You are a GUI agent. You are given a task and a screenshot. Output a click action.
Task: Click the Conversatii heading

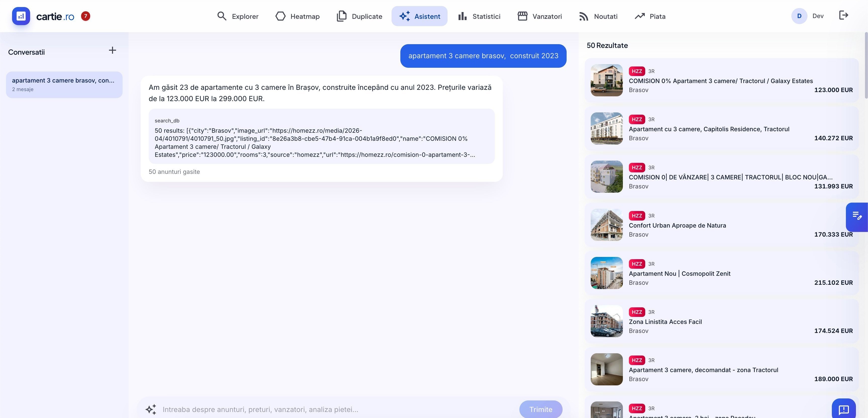click(x=26, y=52)
